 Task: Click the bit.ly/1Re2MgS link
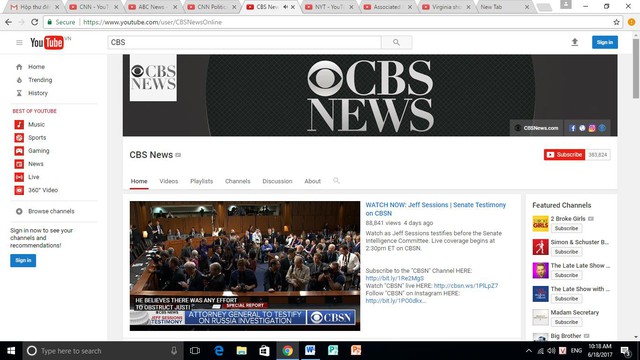pos(395,278)
